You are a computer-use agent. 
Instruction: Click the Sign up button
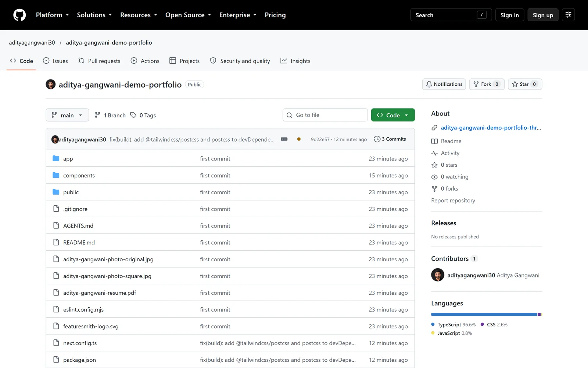click(543, 15)
